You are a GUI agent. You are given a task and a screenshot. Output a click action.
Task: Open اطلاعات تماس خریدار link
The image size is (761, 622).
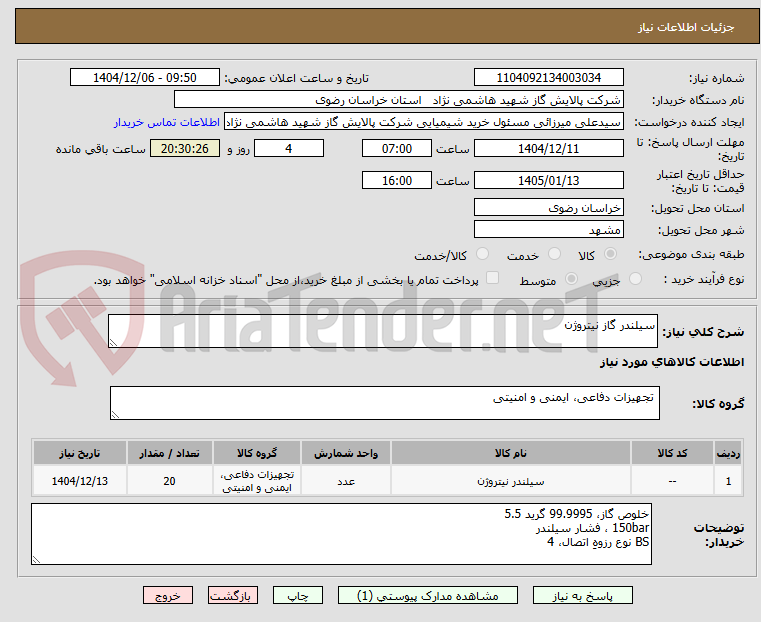coord(166,122)
